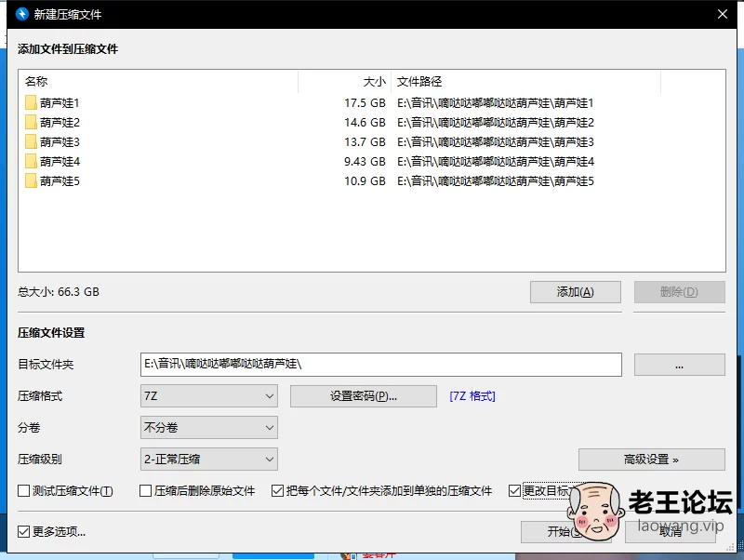The image size is (744, 560).
Task: Open 设置密码(P)... dialog
Action: (x=364, y=396)
